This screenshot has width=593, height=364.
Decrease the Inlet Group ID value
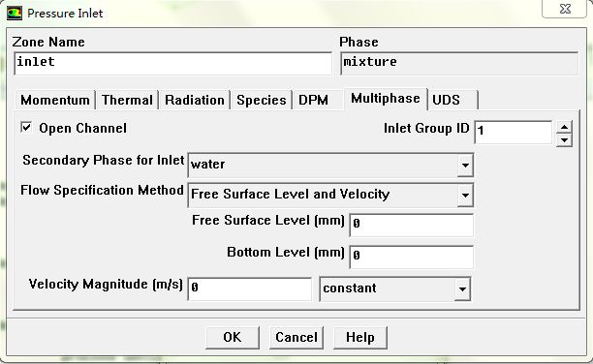tap(564, 140)
